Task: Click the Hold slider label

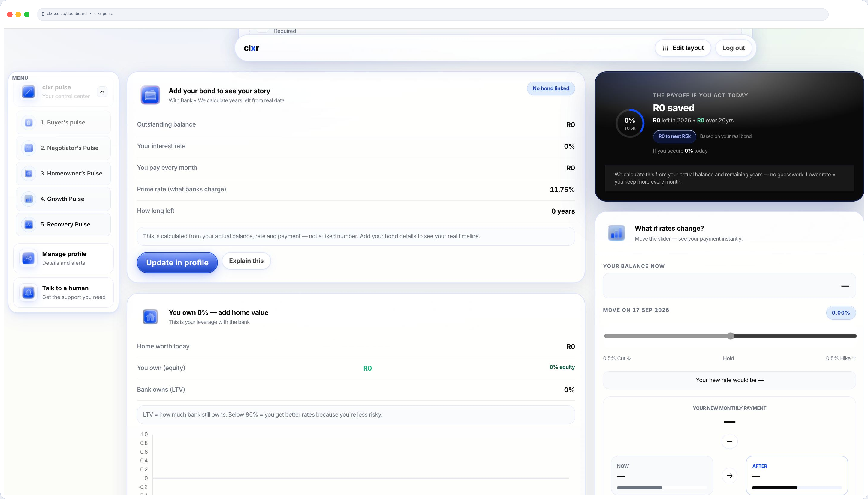Action: [x=728, y=358]
